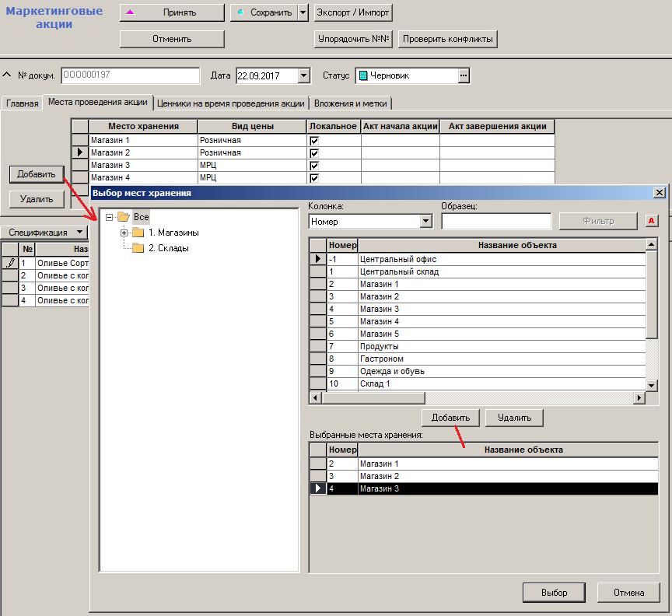Click the Черновик status icon
Viewport: 672px width, 616px height.
pos(363,76)
